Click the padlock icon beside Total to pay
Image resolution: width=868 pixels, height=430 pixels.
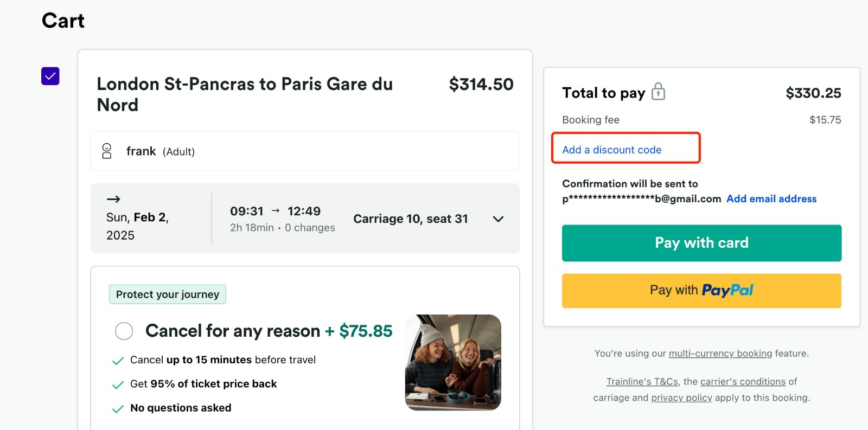(658, 92)
